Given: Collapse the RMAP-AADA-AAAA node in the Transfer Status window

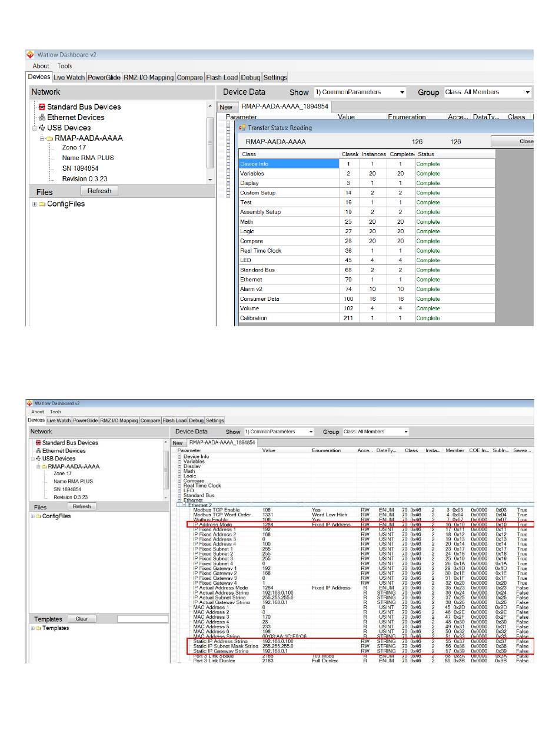Looking at the screenshot, I should click(x=42, y=138).
